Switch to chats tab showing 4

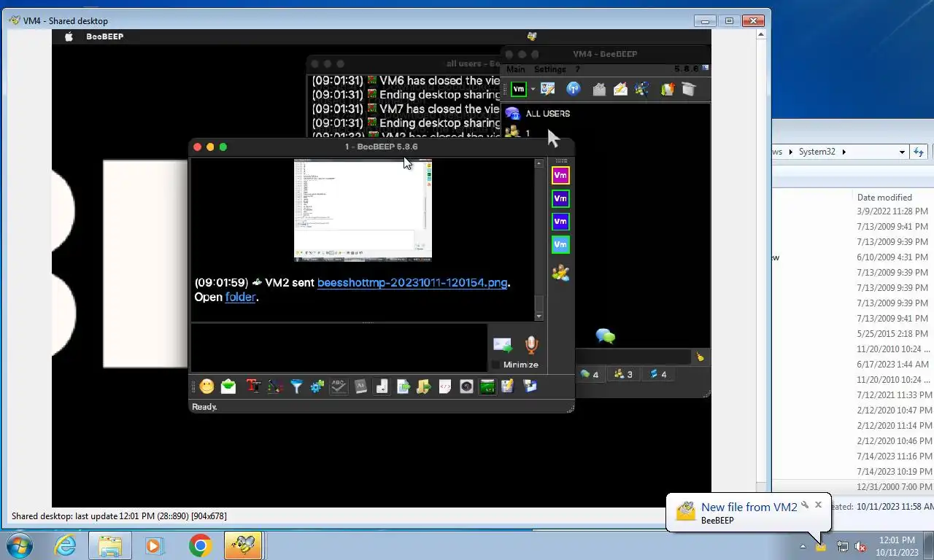tap(590, 374)
